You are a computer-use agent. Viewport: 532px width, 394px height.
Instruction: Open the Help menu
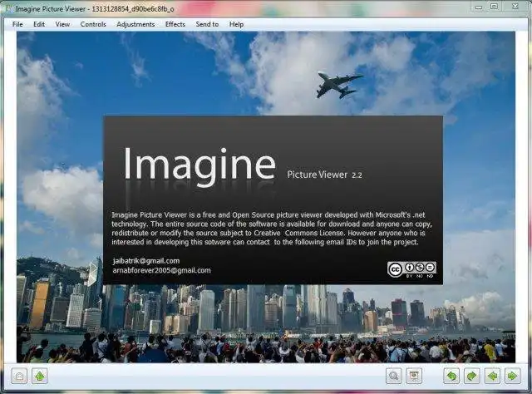(236, 24)
